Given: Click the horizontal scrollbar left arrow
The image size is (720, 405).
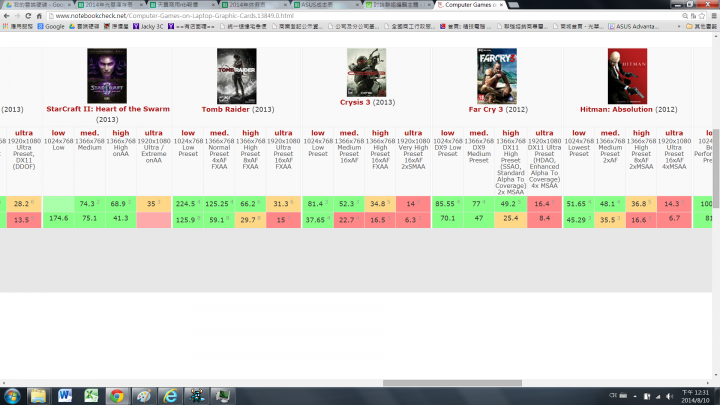Looking at the screenshot, I should (x=4, y=383).
